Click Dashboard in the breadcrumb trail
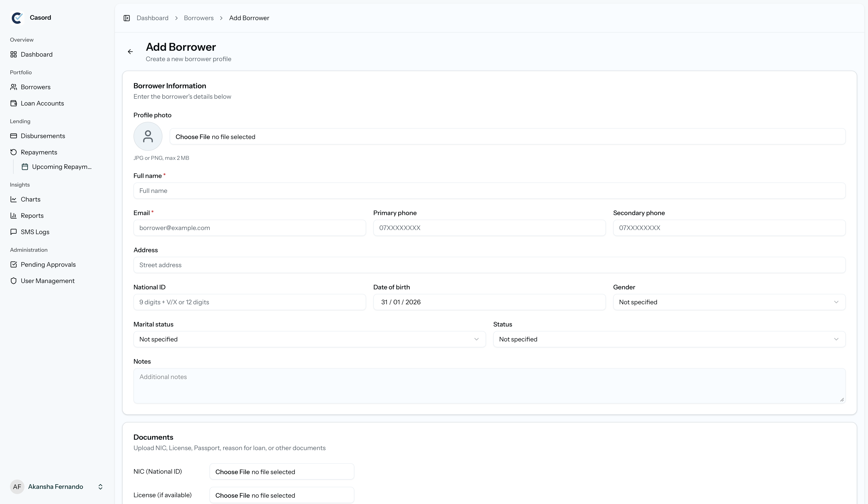The image size is (868, 504). (153, 18)
